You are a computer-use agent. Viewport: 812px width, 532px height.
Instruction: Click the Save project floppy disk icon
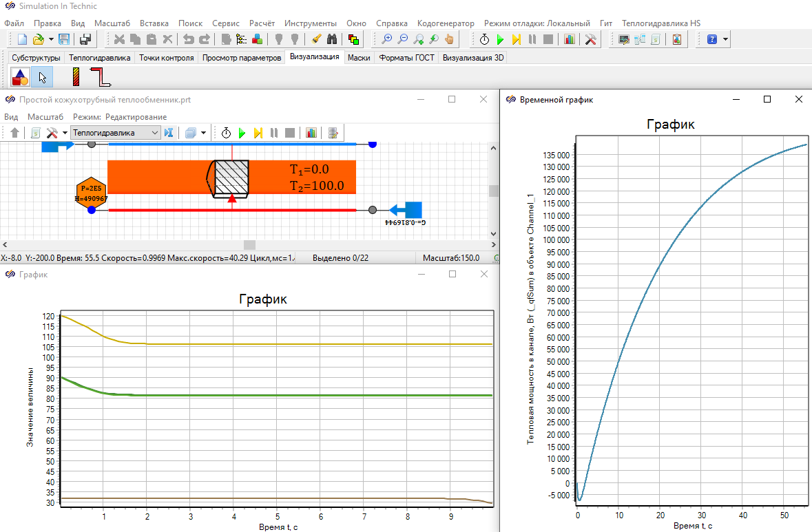64,39
